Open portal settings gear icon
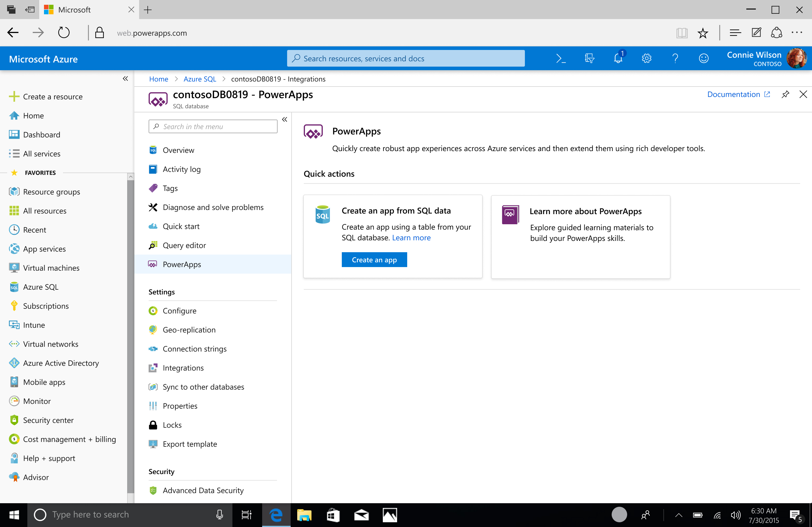 pos(646,59)
